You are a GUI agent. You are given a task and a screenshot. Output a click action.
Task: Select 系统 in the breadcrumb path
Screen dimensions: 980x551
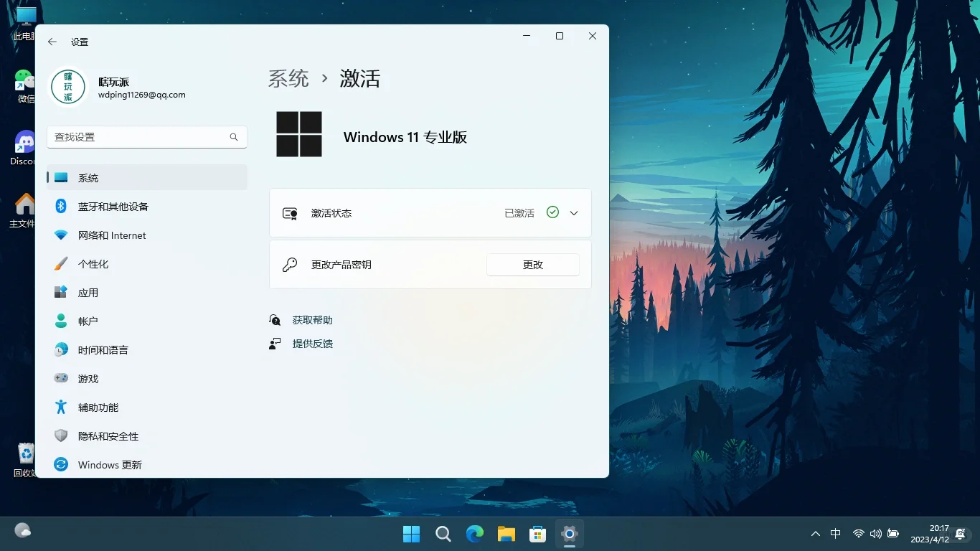coord(288,79)
